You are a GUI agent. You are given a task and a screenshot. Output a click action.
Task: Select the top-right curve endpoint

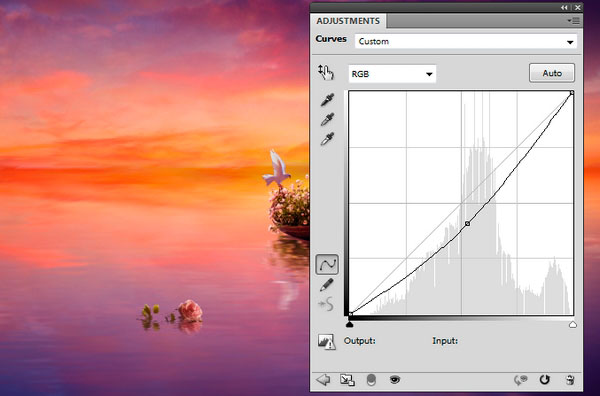point(572,93)
